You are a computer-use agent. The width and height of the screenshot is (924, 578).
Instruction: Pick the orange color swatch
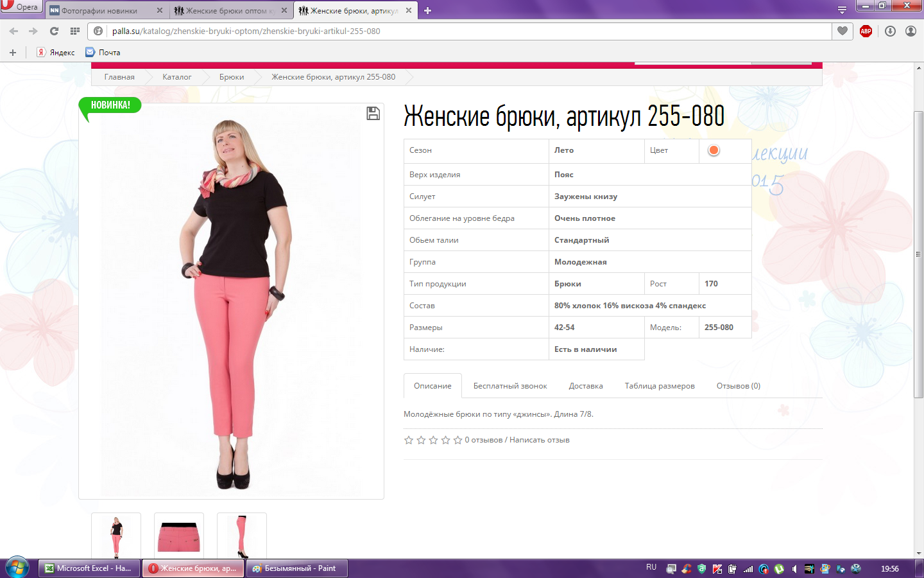coord(714,150)
